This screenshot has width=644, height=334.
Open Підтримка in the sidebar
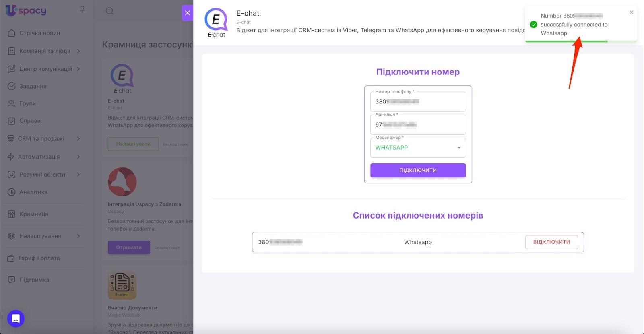pos(34,280)
